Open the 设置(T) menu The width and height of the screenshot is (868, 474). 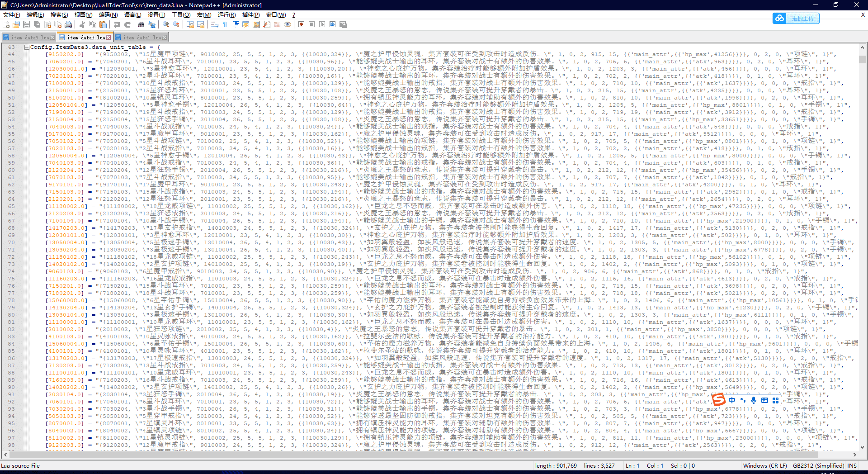click(156, 15)
